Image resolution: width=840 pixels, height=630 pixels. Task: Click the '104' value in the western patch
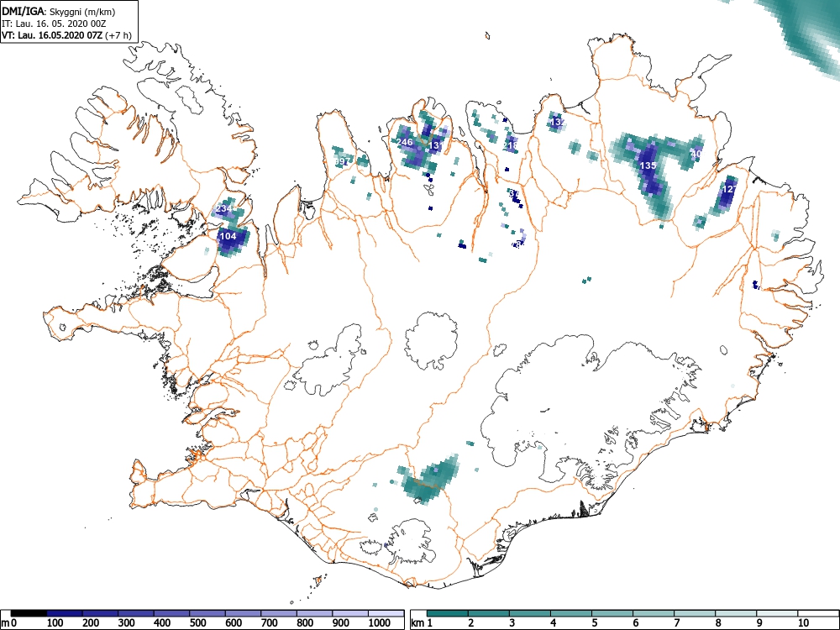[x=228, y=236]
